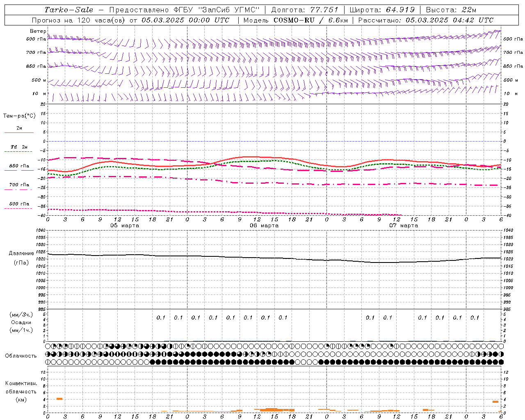Click the 'Рассчитано: 05.03.2025 04:42 UTC' timestamp
This screenshot has width=525, height=420.
point(426,20)
